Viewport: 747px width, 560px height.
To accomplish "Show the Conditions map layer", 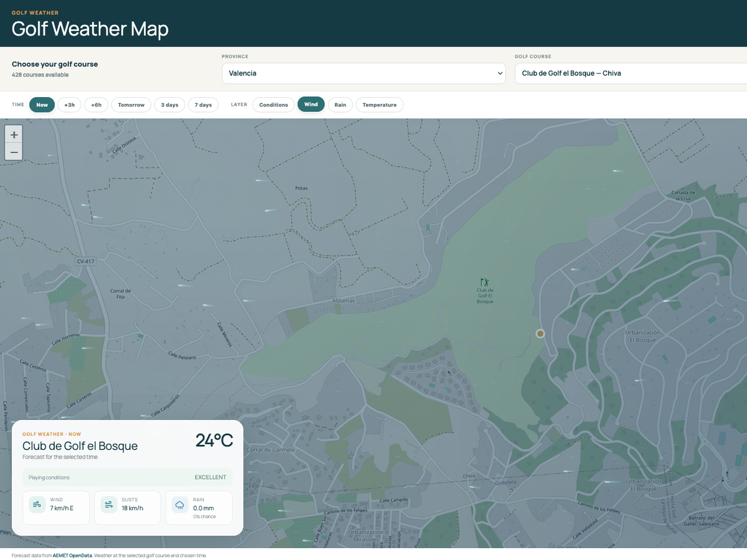I will click(x=274, y=105).
